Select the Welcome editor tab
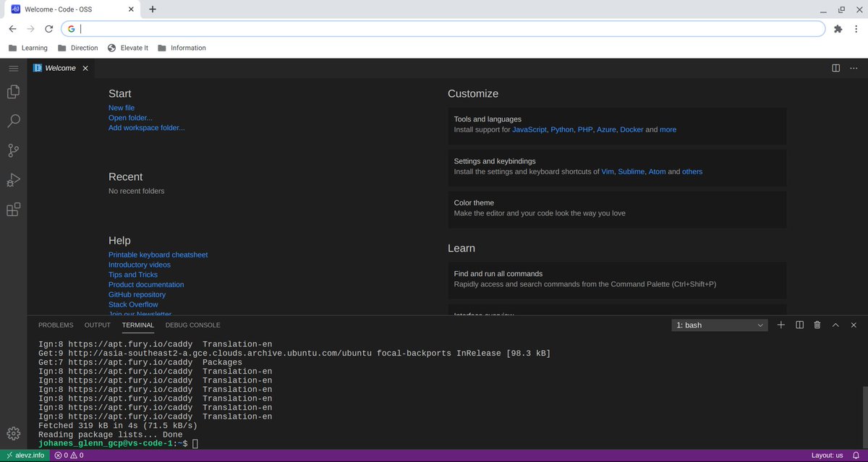Viewport: 868px width, 462px height. (x=61, y=68)
